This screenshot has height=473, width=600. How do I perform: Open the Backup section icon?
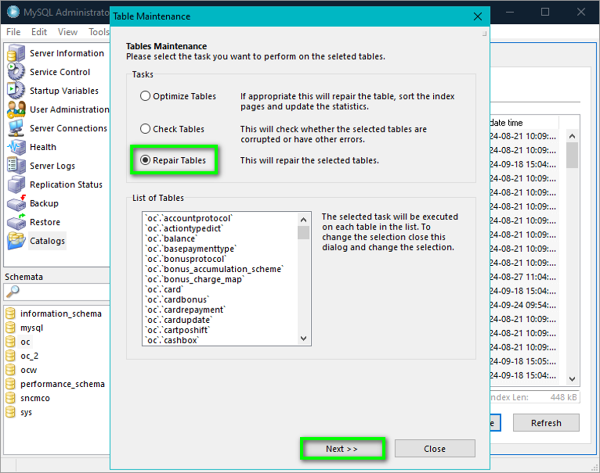coord(16,203)
